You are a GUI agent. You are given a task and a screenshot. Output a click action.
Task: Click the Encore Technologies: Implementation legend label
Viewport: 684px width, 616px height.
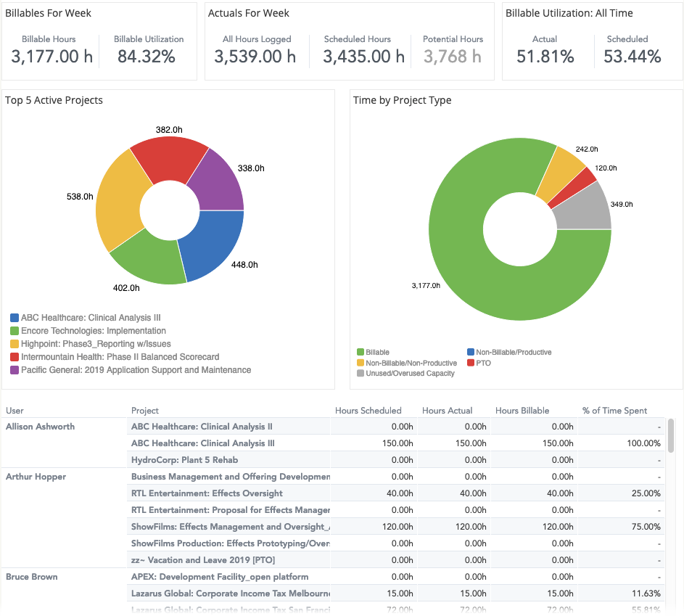click(94, 331)
